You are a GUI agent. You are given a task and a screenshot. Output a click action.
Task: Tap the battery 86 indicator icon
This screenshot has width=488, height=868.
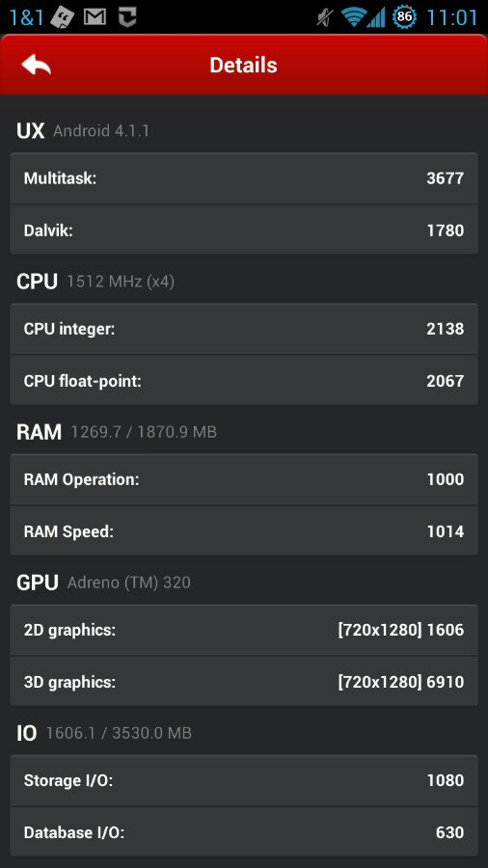click(404, 17)
